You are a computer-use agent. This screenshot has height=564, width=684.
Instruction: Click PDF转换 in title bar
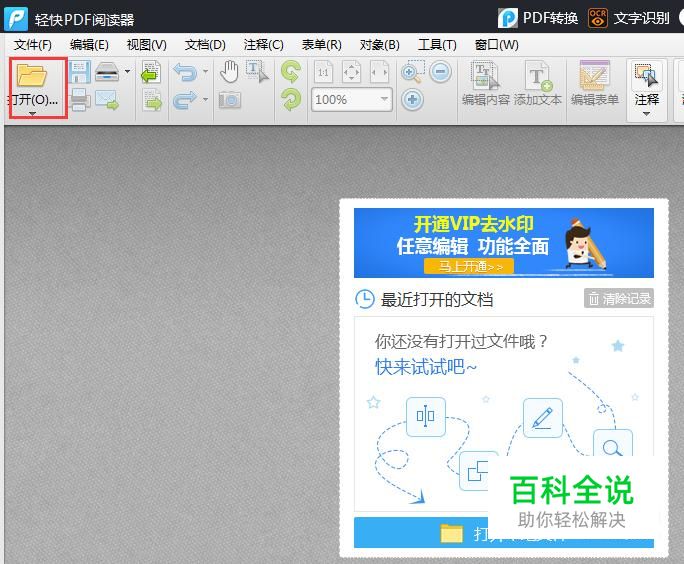tap(538, 18)
